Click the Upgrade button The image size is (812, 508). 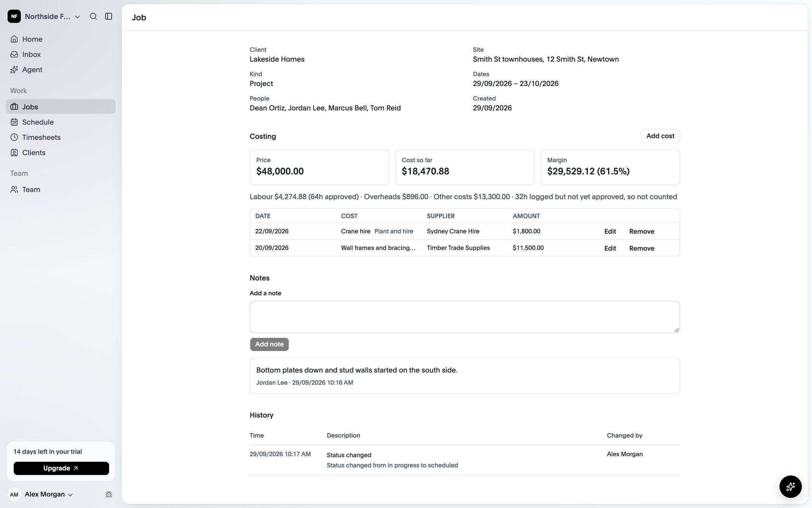pyautogui.click(x=61, y=468)
